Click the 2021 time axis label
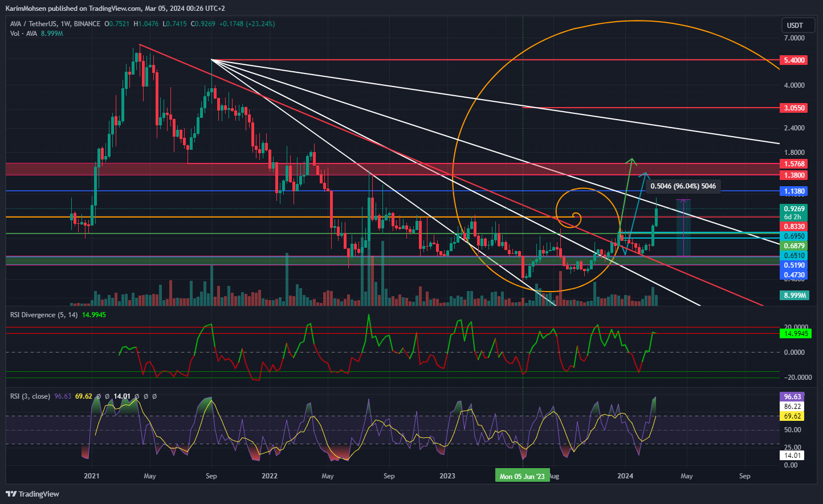The image size is (823, 504). click(92, 476)
